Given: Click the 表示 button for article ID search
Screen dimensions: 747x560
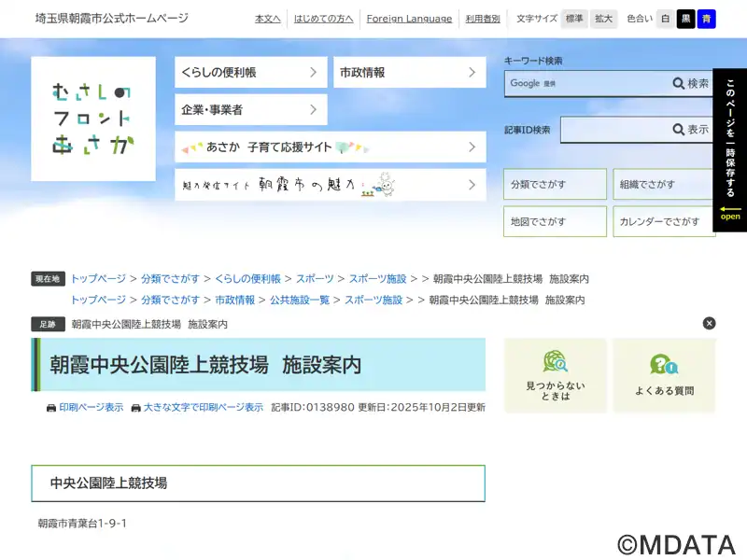Looking at the screenshot, I should click(x=691, y=130).
